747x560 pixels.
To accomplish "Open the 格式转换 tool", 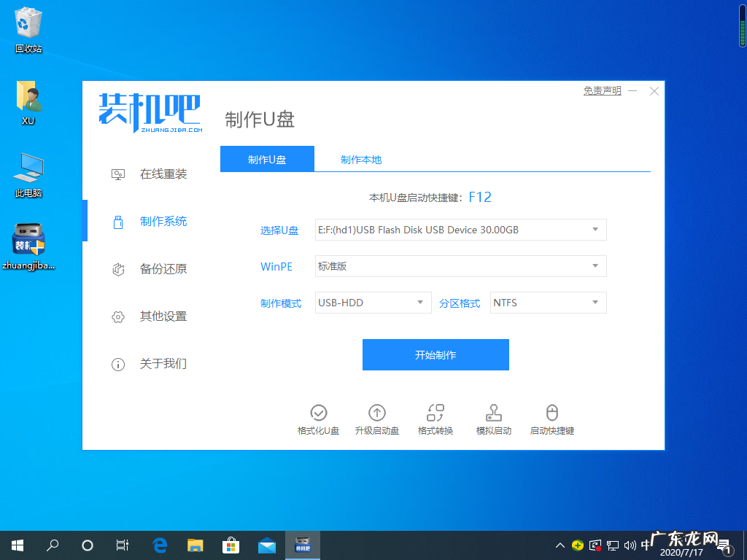I will [436, 419].
